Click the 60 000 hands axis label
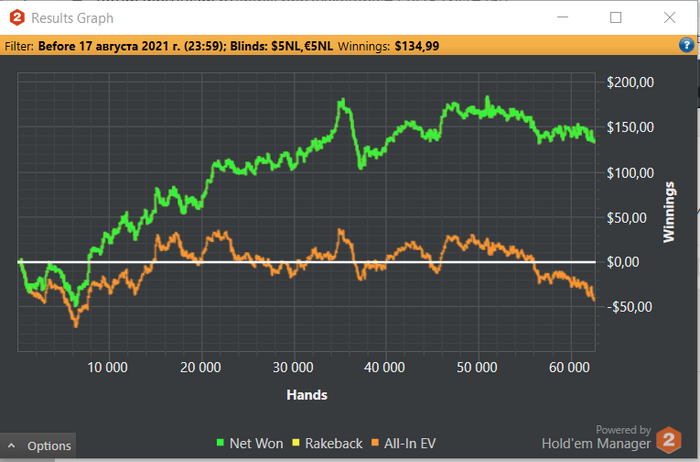This screenshot has width=700, height=462. [x=569, y=367]
